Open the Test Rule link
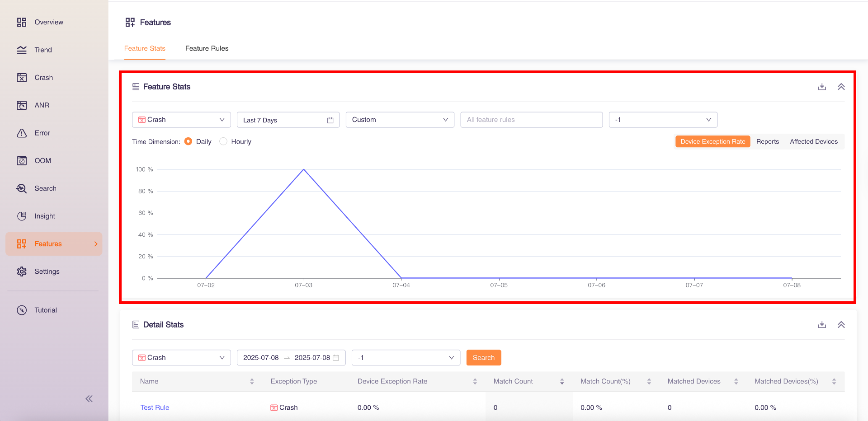Screen dimensions: 868x421 (155, 407)
